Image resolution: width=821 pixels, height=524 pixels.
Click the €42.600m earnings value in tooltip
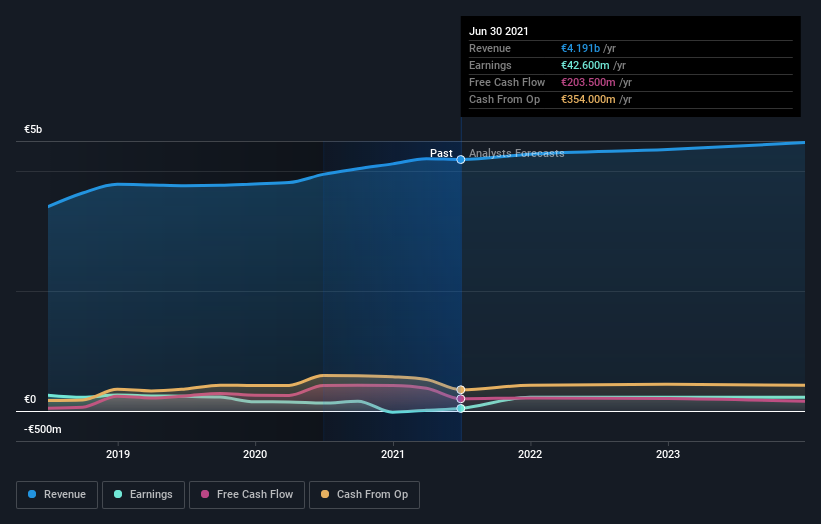pyautogui.click(x=585, y=65)
